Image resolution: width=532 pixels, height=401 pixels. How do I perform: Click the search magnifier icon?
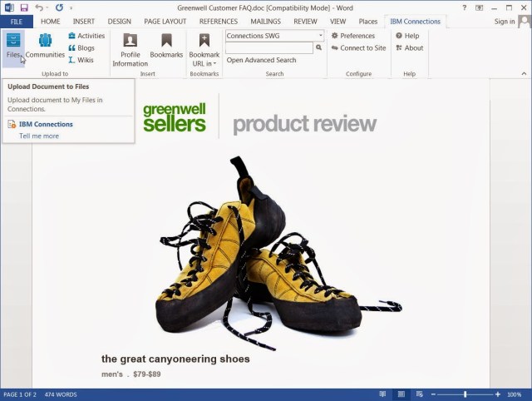tap(318, 48)
